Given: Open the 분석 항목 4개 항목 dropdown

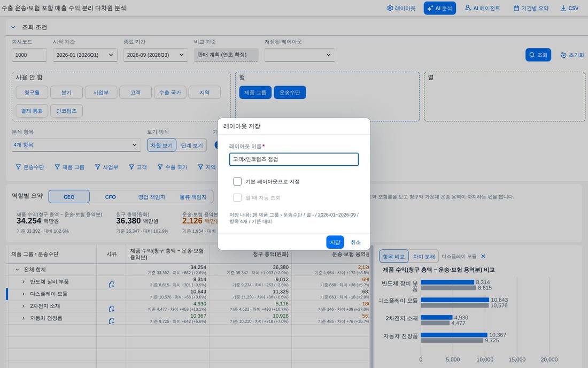Looking at the screenshot, I should [76, 145].
